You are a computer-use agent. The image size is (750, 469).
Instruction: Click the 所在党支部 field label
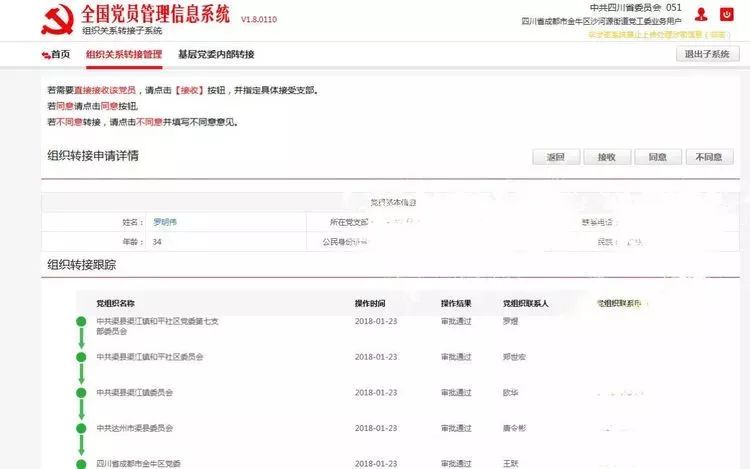click(349, 222)
